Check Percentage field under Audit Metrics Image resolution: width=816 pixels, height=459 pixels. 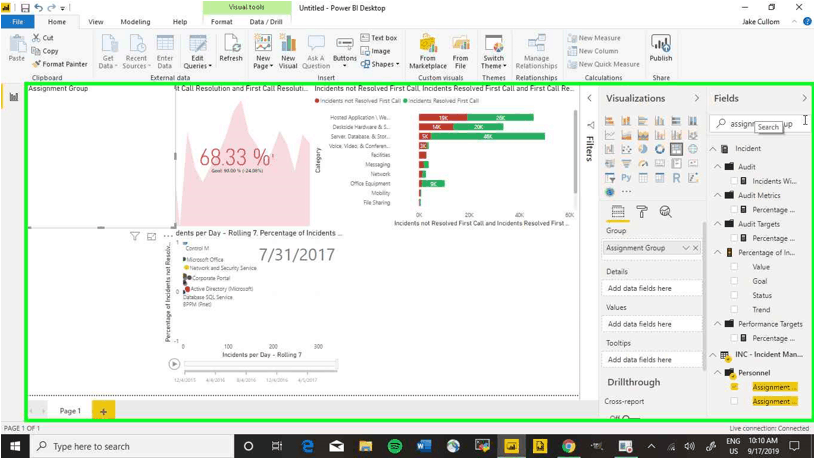[734, 210]
